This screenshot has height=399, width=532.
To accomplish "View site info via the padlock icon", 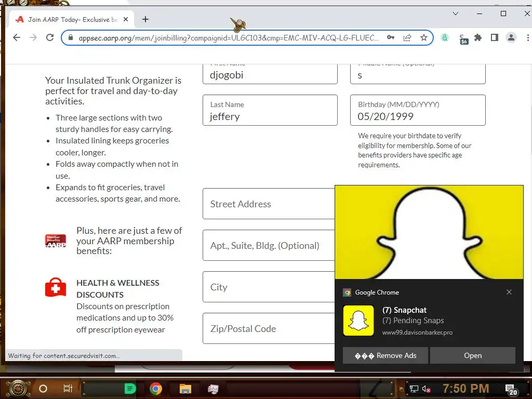I will coord(71,37).
